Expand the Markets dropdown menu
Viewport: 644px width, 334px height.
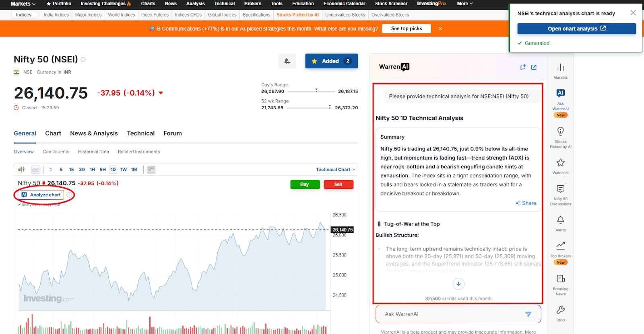[23, 4]
